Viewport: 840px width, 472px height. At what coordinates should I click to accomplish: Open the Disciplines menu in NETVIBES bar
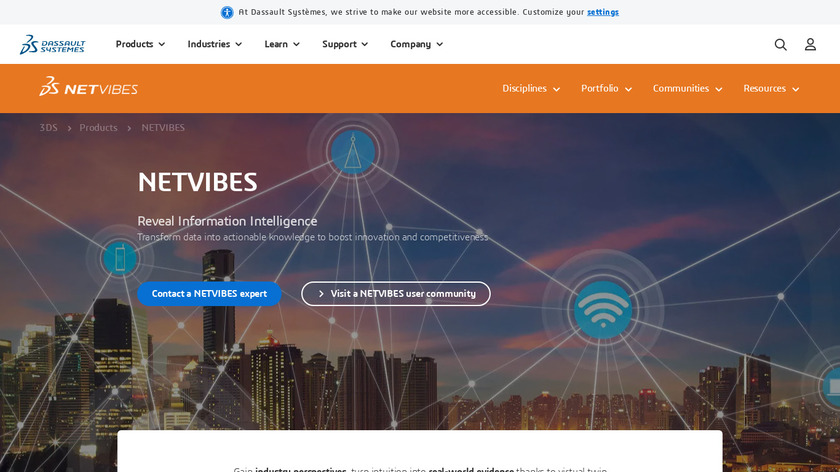(531, 88)
